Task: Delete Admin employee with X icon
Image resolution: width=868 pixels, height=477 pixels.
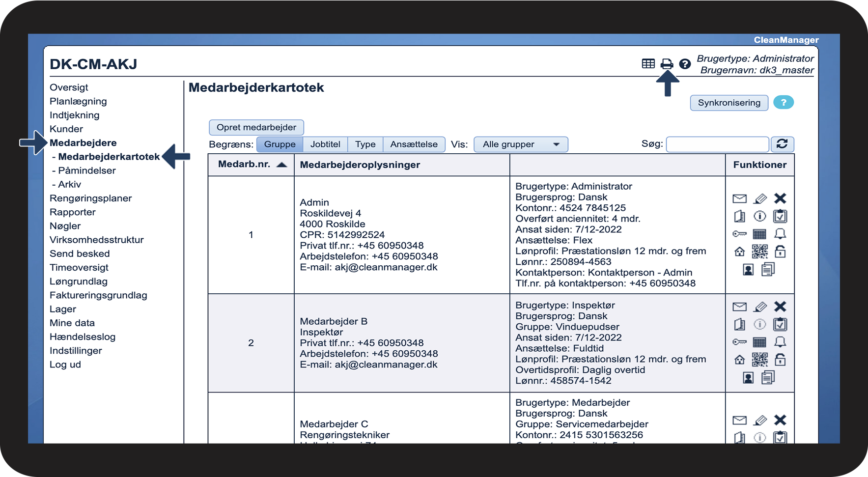Action: [780, 198]
